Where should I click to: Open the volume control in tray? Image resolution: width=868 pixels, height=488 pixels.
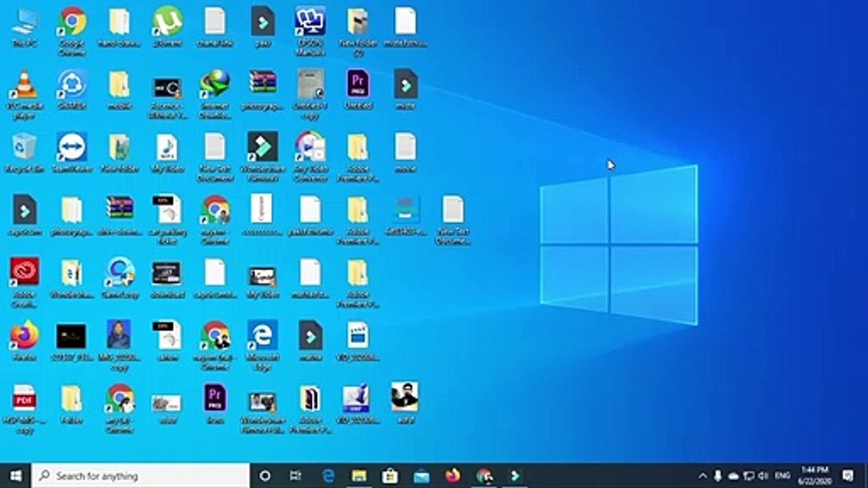pos(764,476)
